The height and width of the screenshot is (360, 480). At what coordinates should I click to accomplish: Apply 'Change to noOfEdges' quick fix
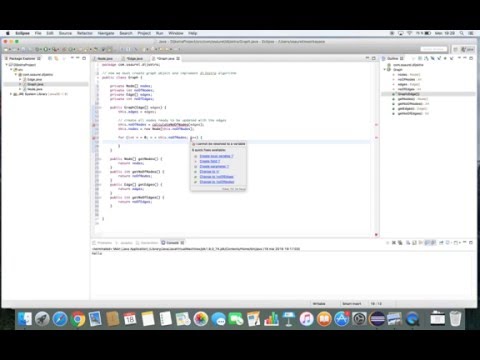point(216,177)
